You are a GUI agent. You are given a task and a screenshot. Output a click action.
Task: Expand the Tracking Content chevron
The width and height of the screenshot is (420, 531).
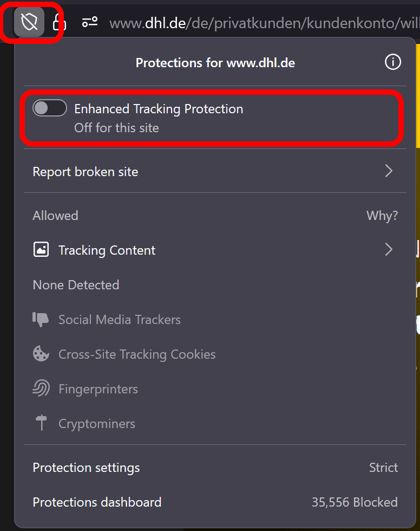click(389, 250)
